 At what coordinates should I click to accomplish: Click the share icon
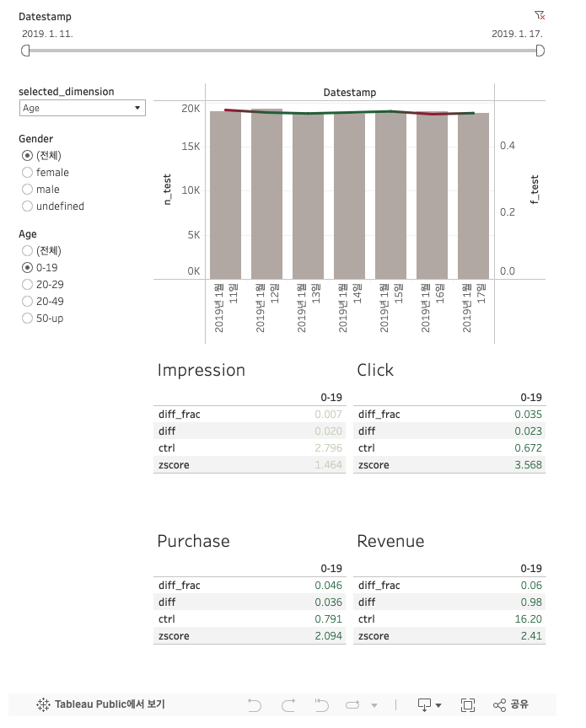coord(499,704)
